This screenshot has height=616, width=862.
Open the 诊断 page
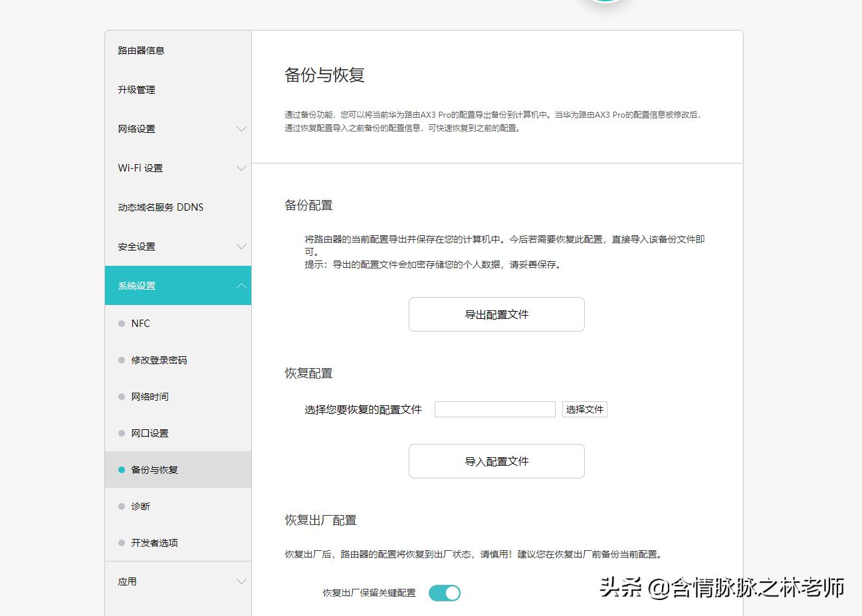click(141, 506)
